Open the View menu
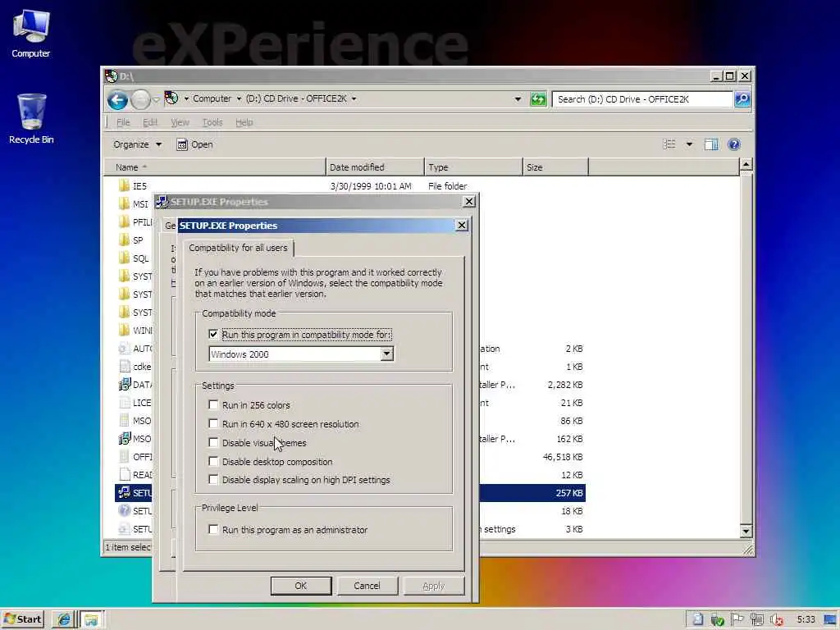 tap(180, 122)
